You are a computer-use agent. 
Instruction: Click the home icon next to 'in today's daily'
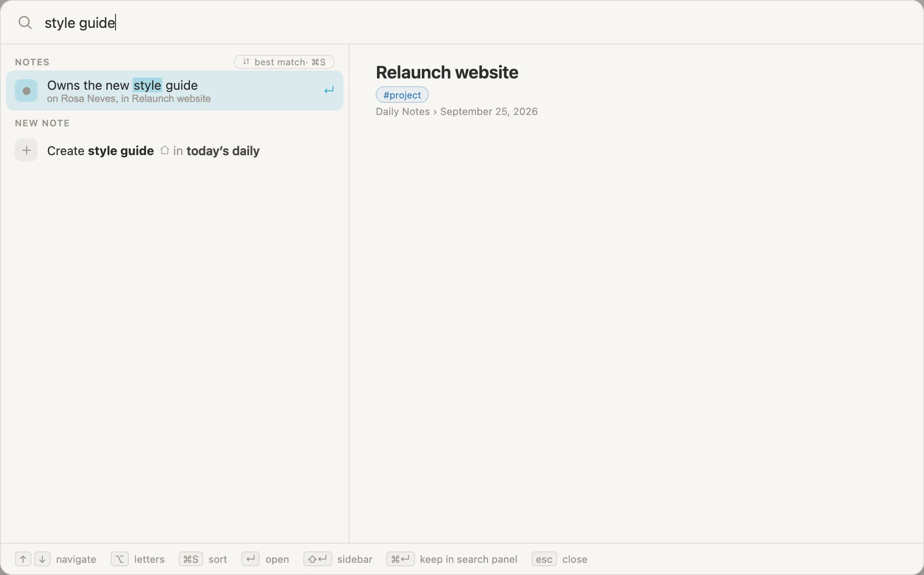[x=164, y=150]
